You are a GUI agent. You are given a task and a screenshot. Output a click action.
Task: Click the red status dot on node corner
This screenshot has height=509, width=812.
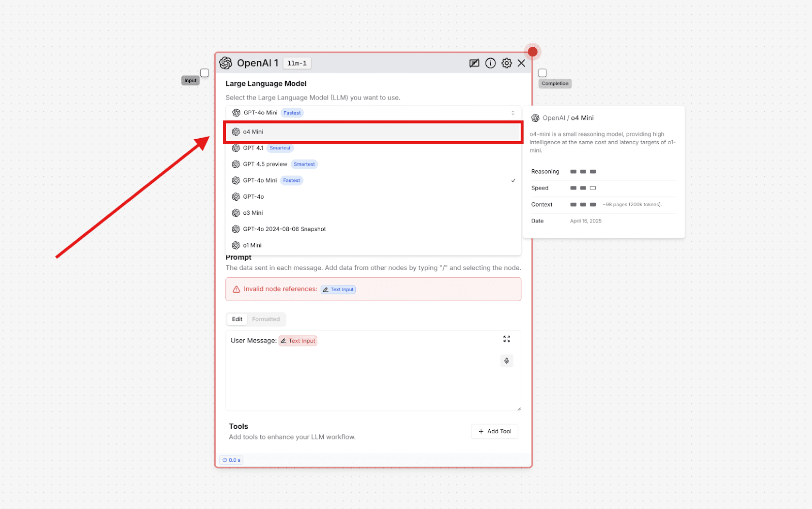(x=532, y=52)
